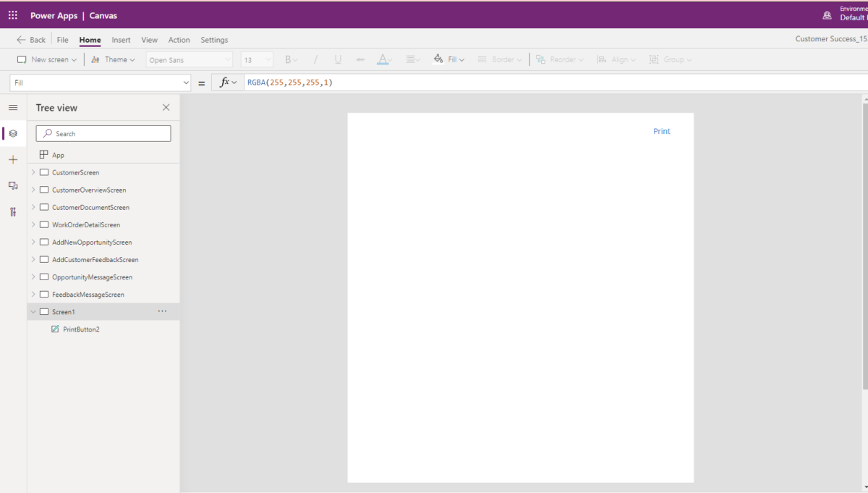Check the CustomerScreen checkbox
868x493 pixels.
pyautogui.click(x=44, y=172)
